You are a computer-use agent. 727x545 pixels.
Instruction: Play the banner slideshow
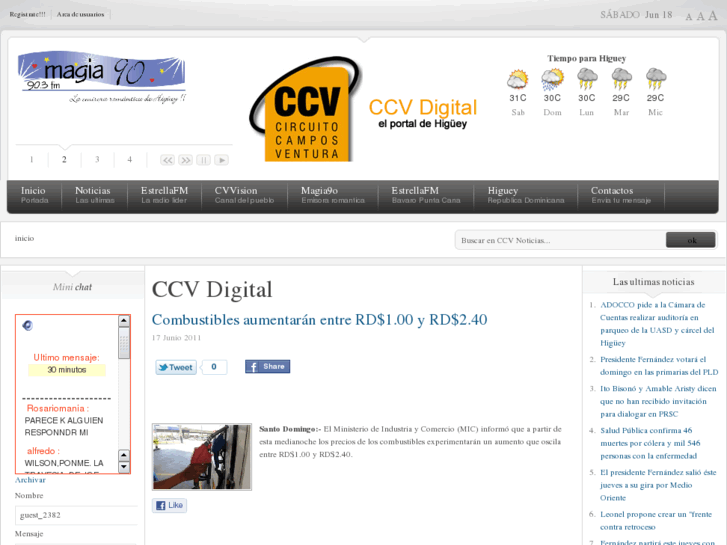tap(222, 160)
